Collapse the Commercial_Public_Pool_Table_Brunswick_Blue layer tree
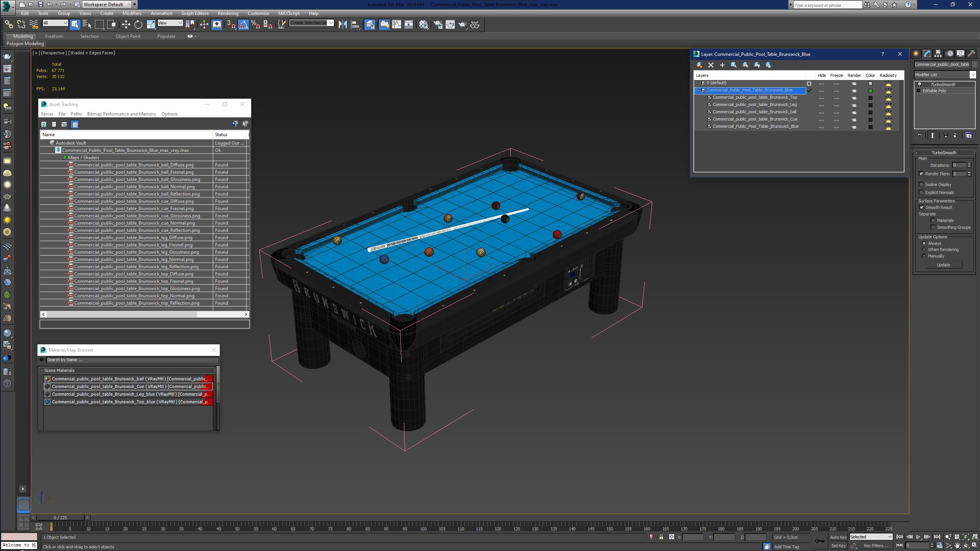The width and height of the screenshot is (980, 551). (x=697, y=90)
